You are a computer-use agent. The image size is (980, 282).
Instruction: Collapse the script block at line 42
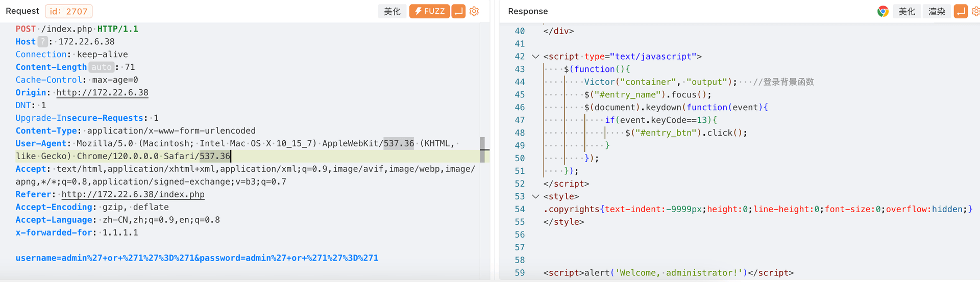tap(535, 57)
